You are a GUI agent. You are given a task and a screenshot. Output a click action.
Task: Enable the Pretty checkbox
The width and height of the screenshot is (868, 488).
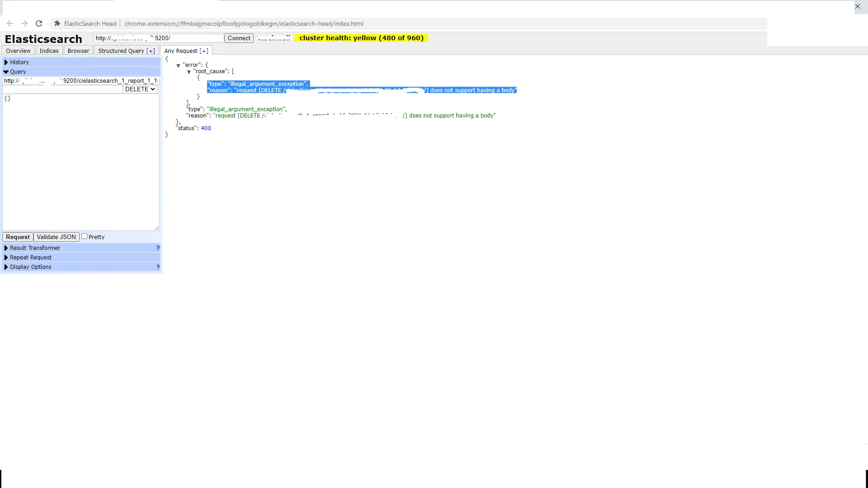(x=84, y=236)
